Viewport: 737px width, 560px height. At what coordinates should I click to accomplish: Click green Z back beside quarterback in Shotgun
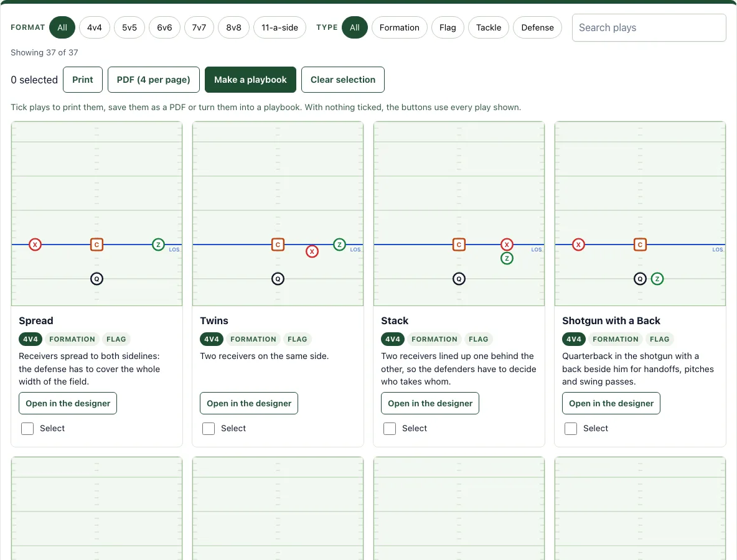(x=657, y=279)
